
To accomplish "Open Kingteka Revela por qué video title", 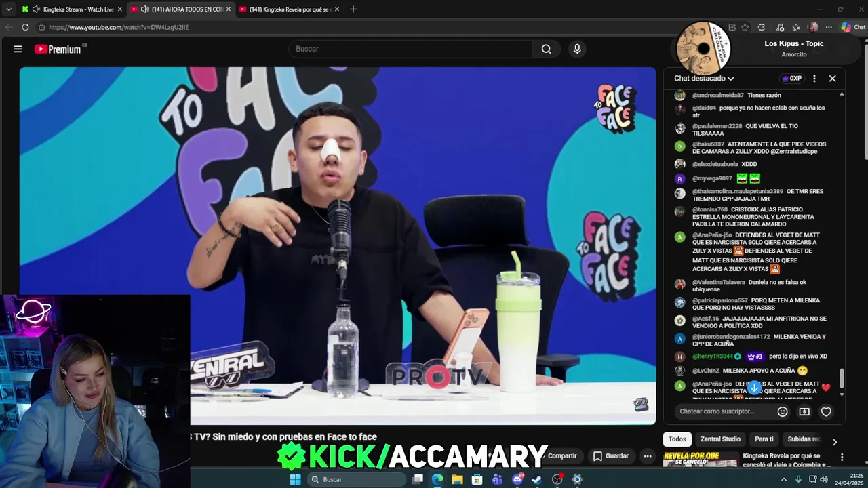I will point(787,460).
